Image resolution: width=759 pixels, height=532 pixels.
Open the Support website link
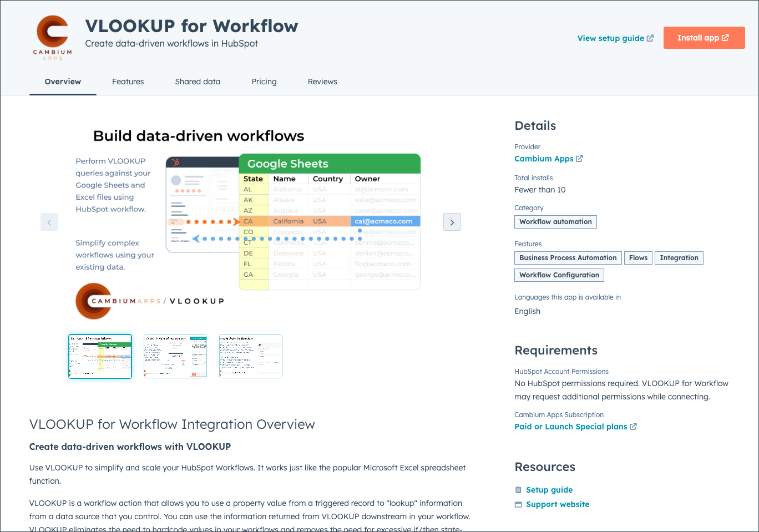click(x=558, y=504)
